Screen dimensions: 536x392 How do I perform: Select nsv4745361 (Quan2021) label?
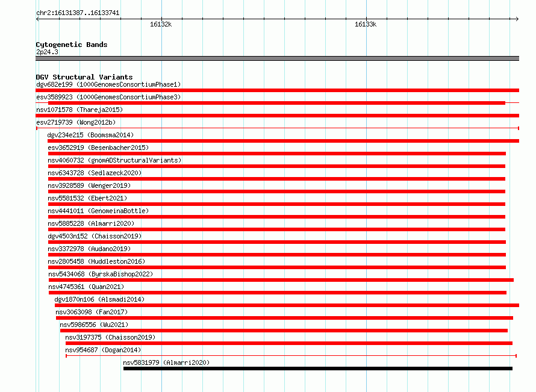point(86,287)
